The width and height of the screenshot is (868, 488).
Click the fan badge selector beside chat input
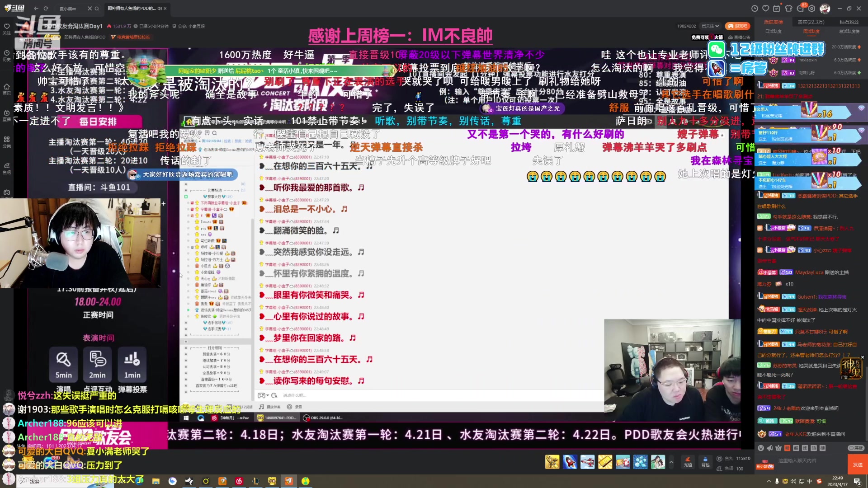click(x=765, y=464)
